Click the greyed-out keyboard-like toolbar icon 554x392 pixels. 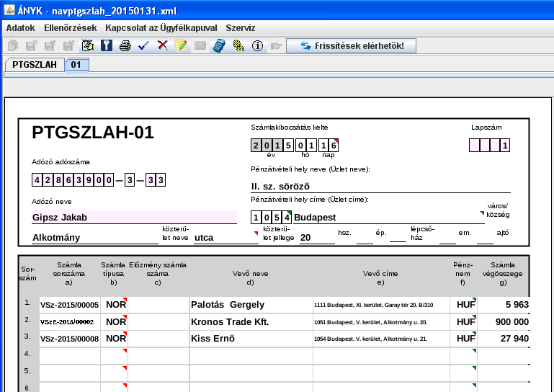[200, 46]
